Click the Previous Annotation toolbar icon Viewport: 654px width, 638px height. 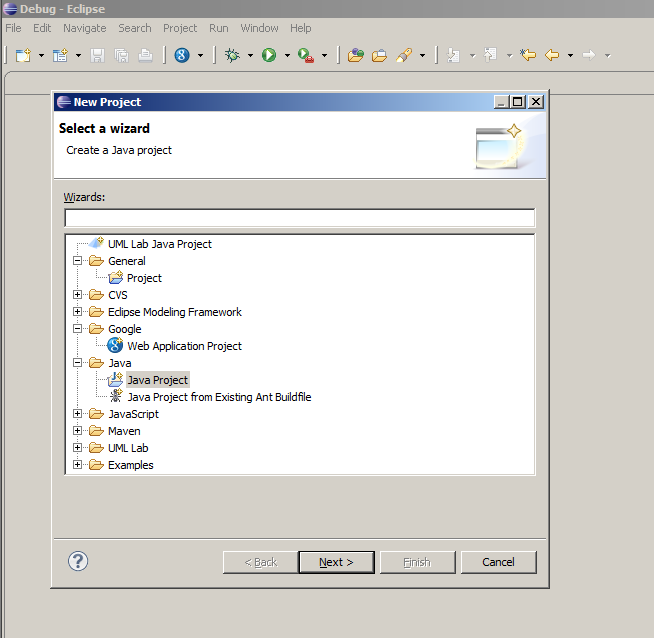point(490,55)
